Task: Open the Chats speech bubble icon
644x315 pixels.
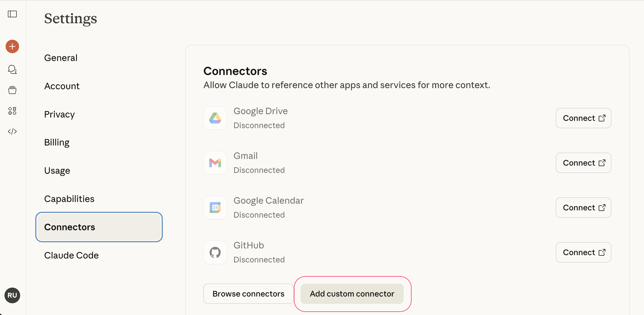Action: coord(12,70)
